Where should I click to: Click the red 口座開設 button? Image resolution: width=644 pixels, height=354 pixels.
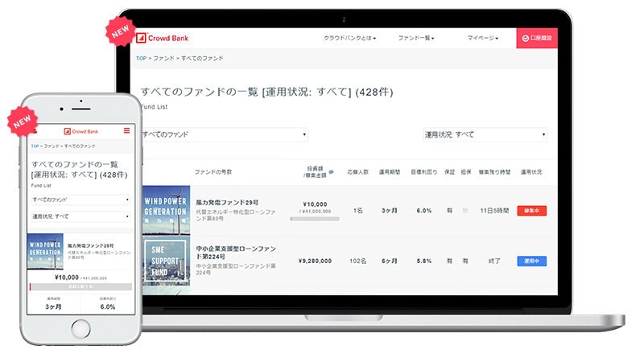(x=537, y=38)
